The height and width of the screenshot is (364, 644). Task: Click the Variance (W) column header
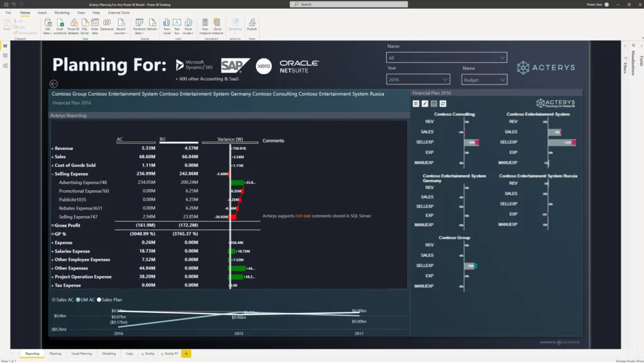point(230,139)
